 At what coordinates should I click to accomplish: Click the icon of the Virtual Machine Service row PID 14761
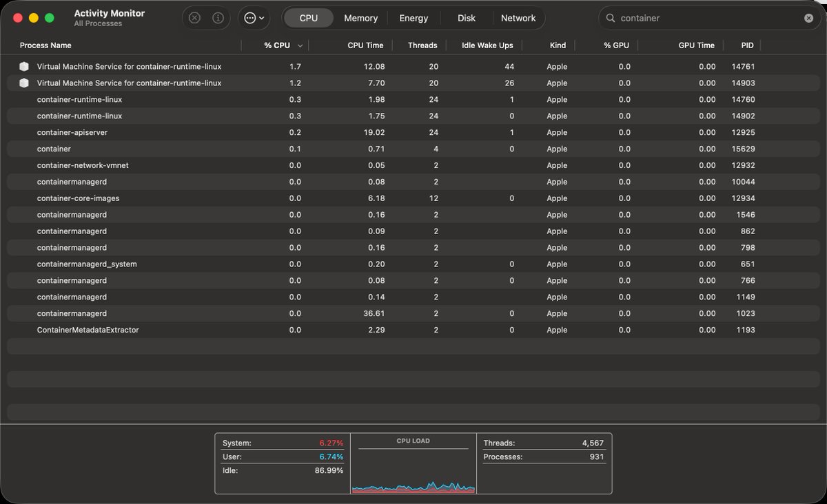(x=24, y=67)
